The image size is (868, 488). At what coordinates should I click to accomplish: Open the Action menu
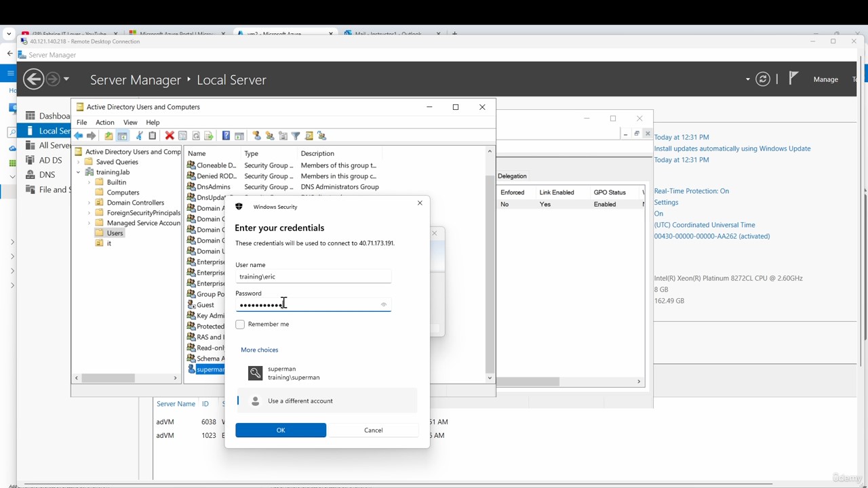[x=104, y=123]
